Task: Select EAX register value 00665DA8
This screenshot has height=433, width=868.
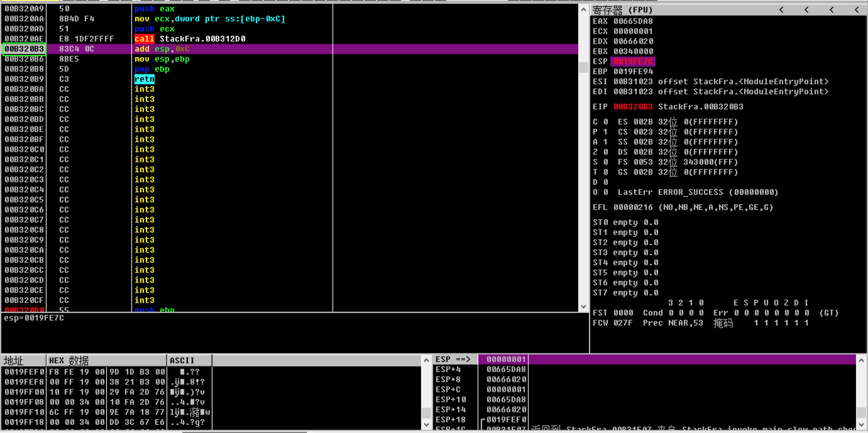Action: (x=633, y=21)
